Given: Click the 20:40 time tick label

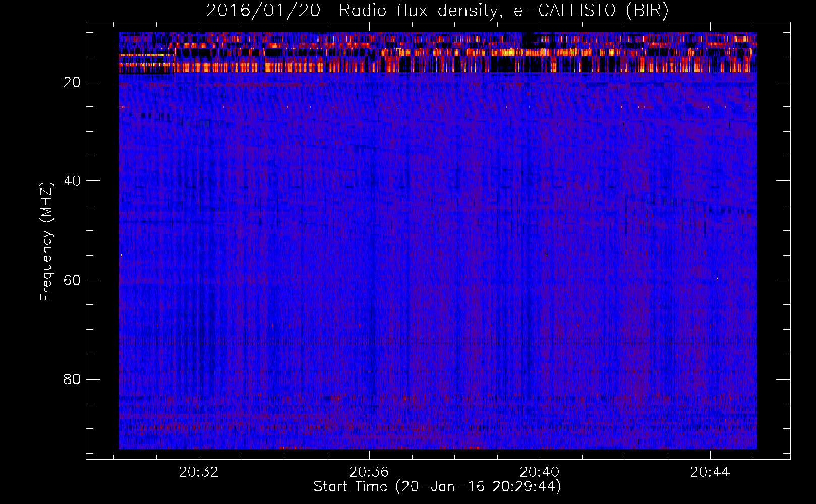Looking at the screenshot, I should point(540,472).
